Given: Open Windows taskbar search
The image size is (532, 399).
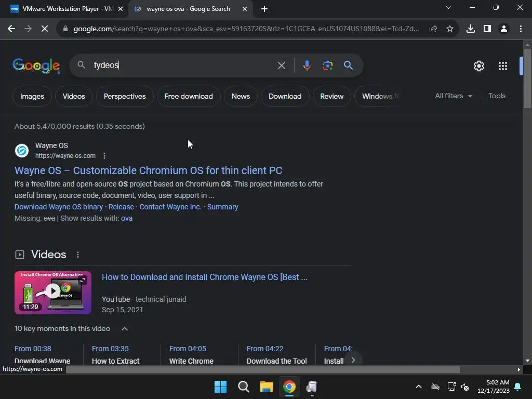Looking at the screenshot, I should pos(243,387).
